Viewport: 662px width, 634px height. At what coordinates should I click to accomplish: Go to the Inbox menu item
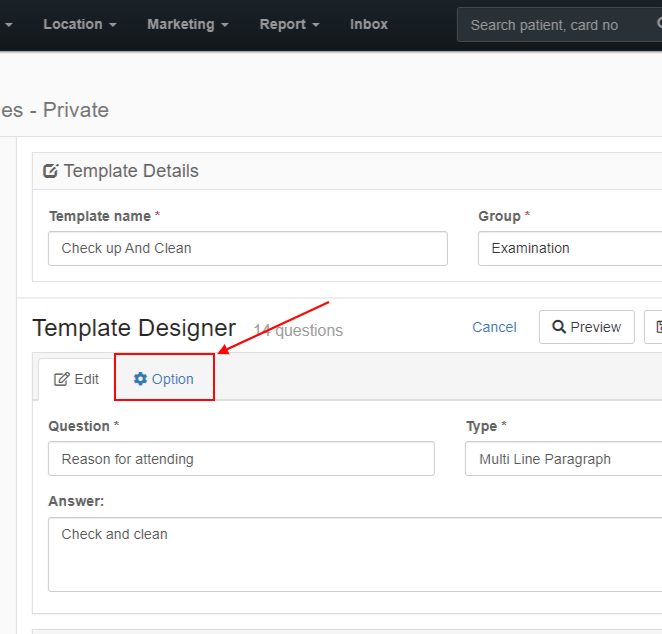369,24
